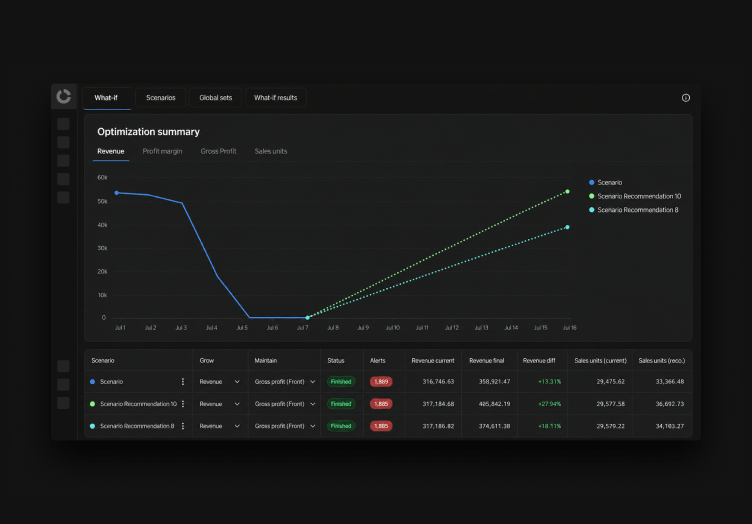Viewport: 752px width, 524px height.
Task: Open options menu for Scenario Recommendation 10
Action: (x=183, y=404)
